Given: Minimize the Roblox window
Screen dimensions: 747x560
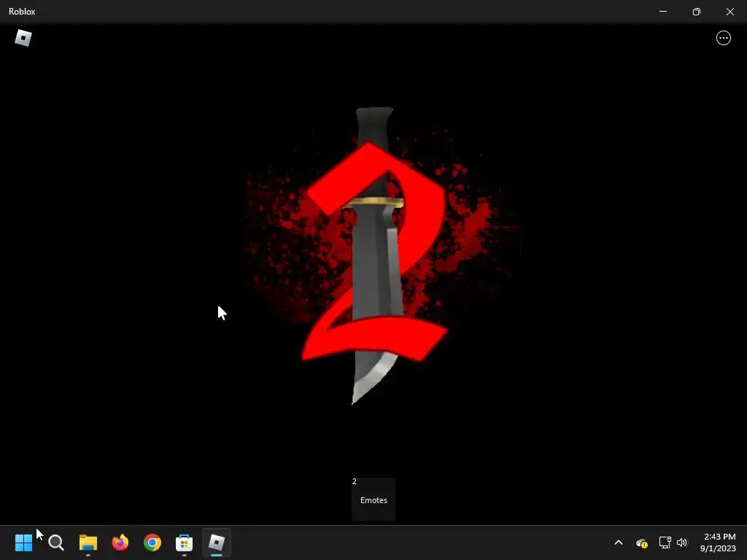Looking at the screenshot, I should click(x=662, y=12).
